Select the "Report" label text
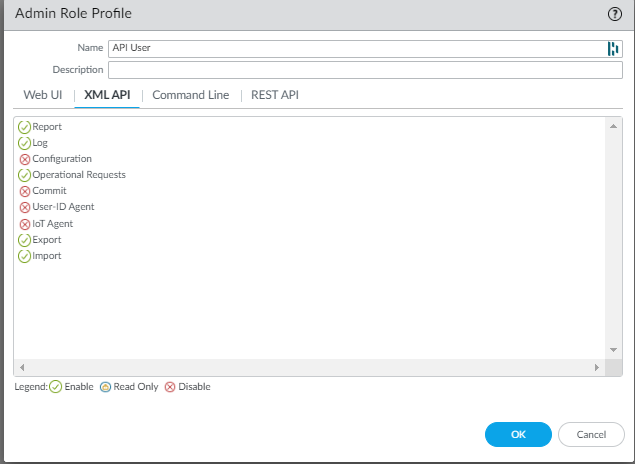635x464 pixels. tap(47, 127)
